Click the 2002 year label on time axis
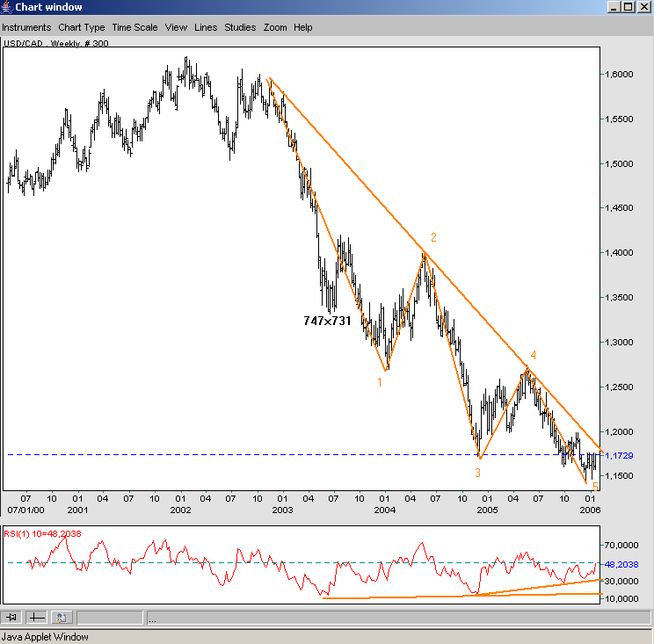Viewport: 654px width, 644px height. point(180,510)
